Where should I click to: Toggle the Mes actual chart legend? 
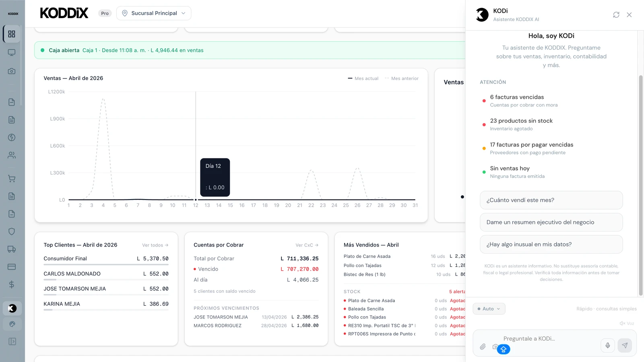tap(363, 78)
